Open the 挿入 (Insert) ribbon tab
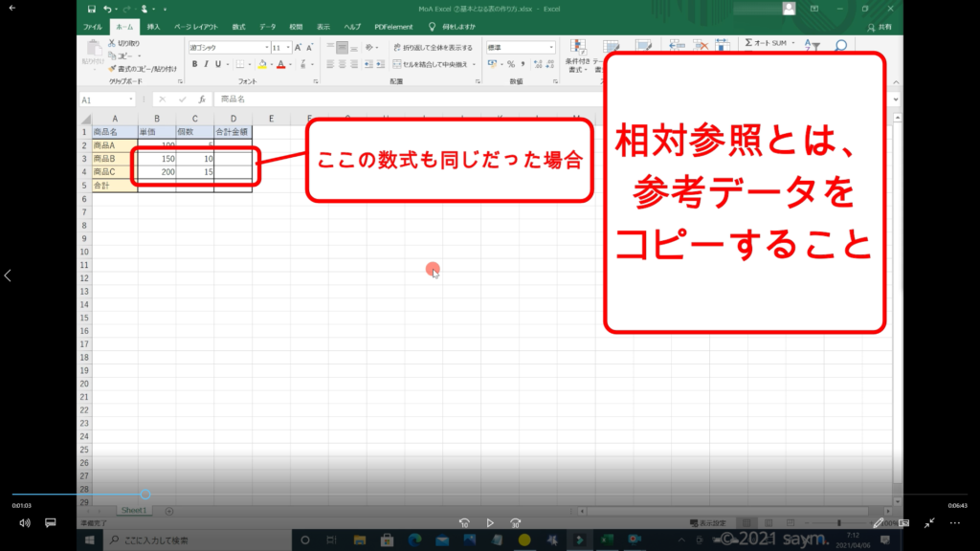The height and width of the screenshot is (551, 980). point(153,27)
